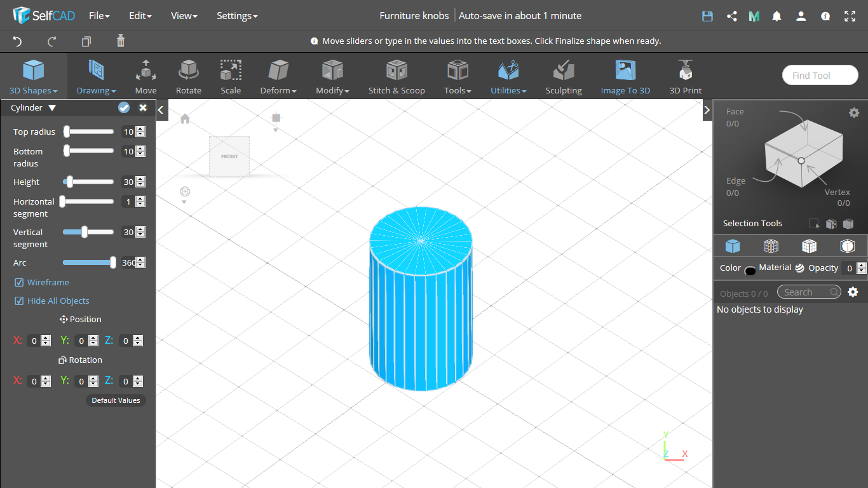This screenshot has width=868, height=488.
Task: Open the Utilities menu
Action: (x=508, y=77)
